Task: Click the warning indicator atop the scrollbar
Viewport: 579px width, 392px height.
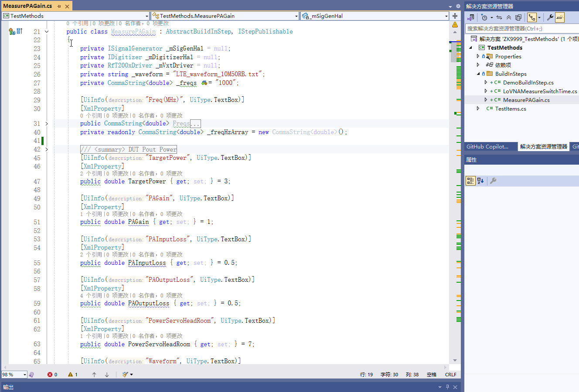Action: point(455,24)
